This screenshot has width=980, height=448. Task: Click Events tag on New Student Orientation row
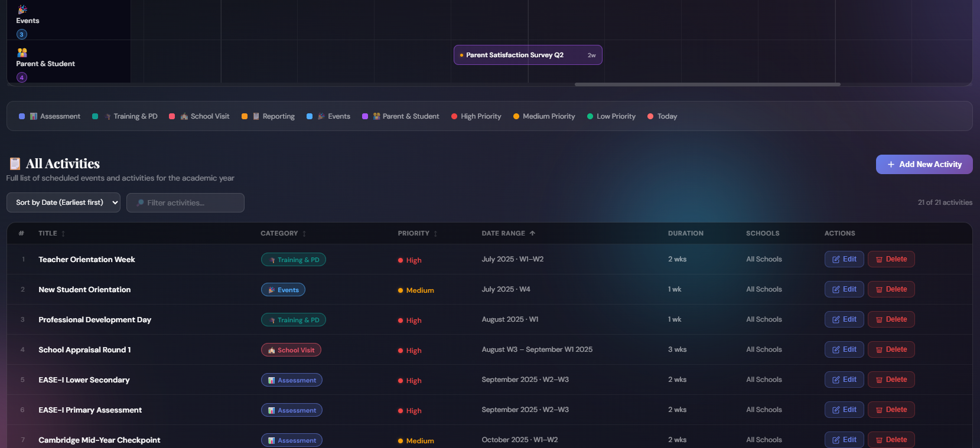coord(283,290)
